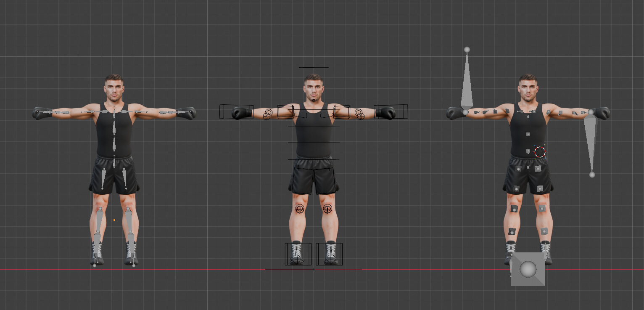This screenshot has height=310, width=644.
Task: Select middle character's screen-right foot box control
Action: [x=330, y=254]
